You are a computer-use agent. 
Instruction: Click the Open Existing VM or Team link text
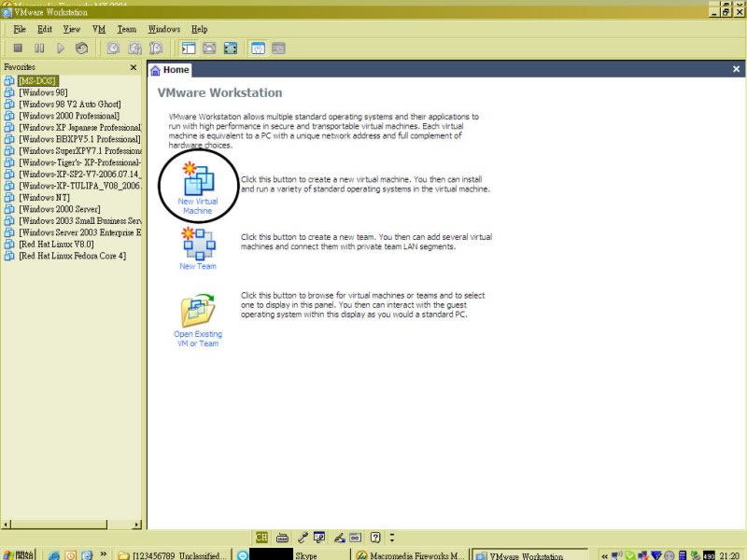(x=198, y=339)
